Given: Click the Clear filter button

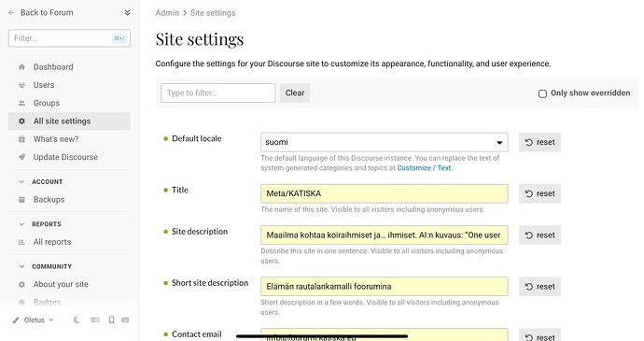Looking at the screenshot, I should pos(295,93).
